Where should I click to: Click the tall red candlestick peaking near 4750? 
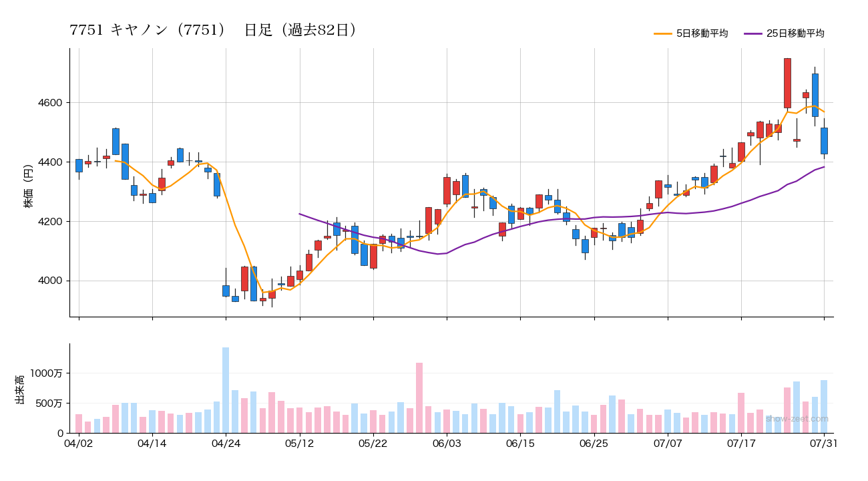coord(787,83)
